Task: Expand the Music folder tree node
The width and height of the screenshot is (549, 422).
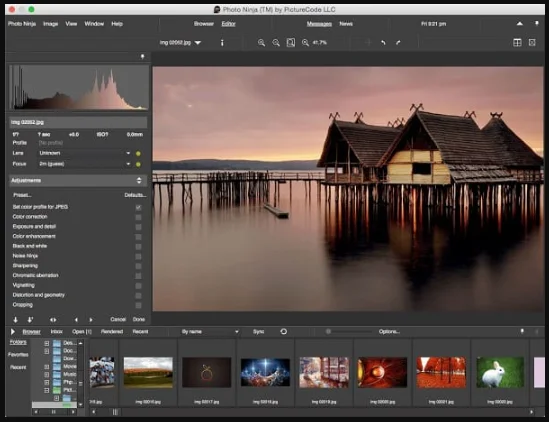Action: 47,374
